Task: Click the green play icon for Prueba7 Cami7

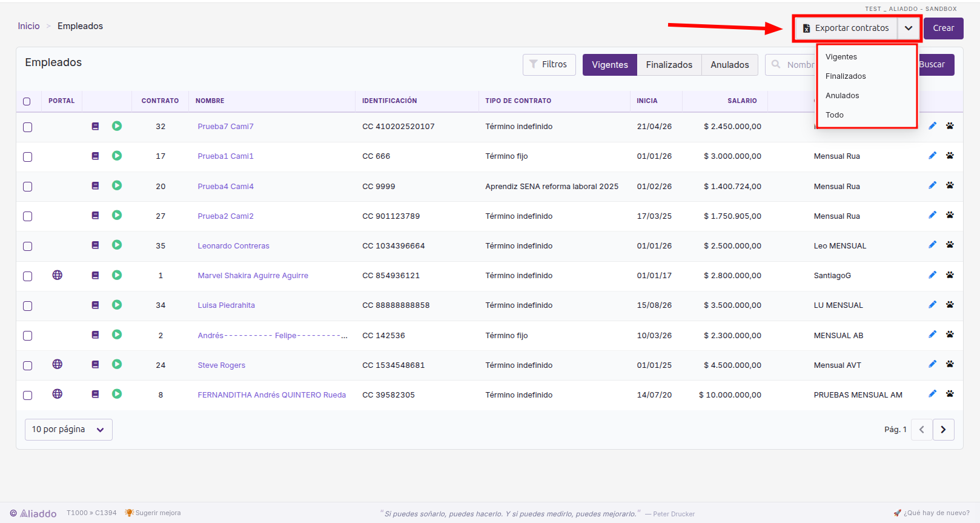Action: pyautogui.click(x=117, y=126)
